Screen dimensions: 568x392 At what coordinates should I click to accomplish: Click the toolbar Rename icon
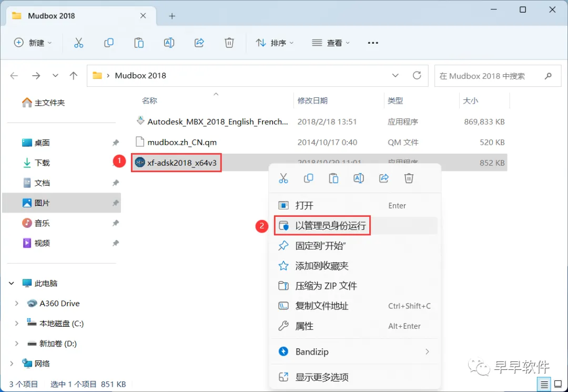tap(169, 43)
